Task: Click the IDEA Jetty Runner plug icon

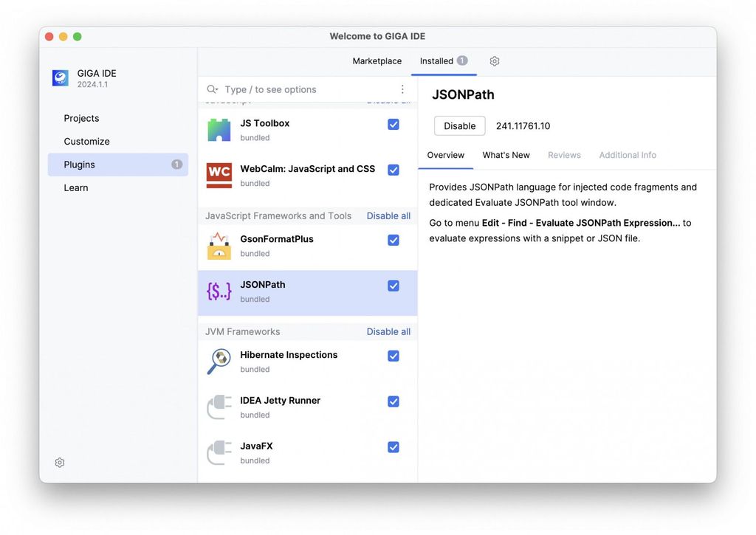Action: click(x=219, y=407)
